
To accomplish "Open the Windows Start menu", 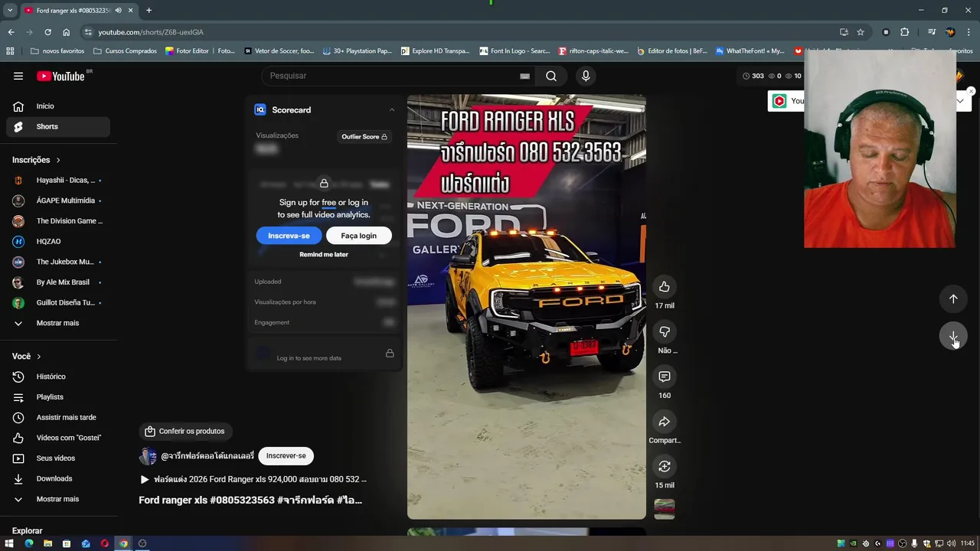I will 10,543.
